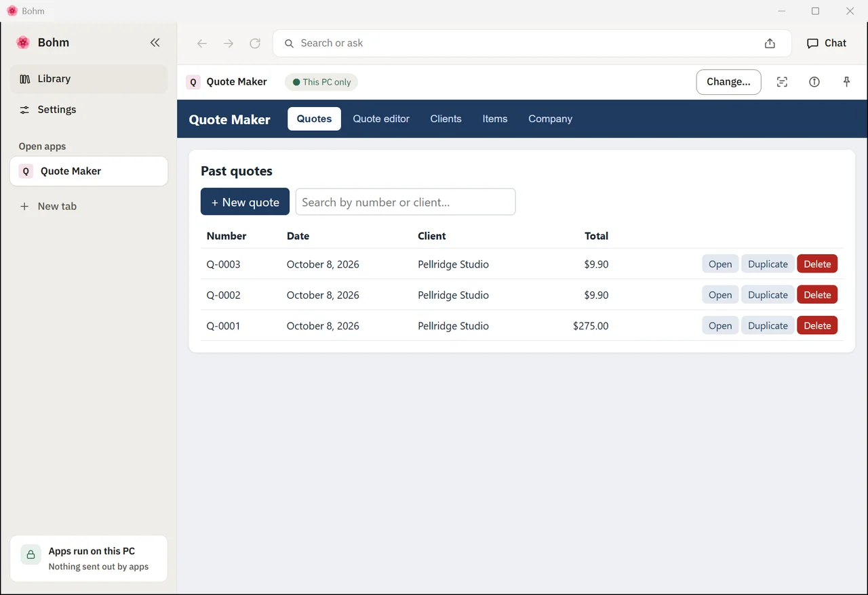This screenshot has height=595, width=868.
Task: Select the Quote Maker open app entry
Action: coord(89,171)
